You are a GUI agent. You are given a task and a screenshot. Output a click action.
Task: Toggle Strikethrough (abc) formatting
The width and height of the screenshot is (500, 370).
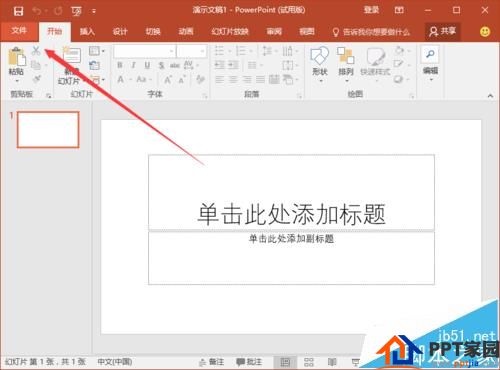tap(175, 65)
